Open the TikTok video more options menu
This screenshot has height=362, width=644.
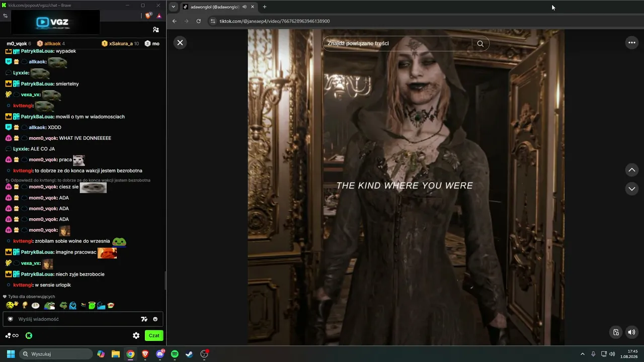click(632, 43)
